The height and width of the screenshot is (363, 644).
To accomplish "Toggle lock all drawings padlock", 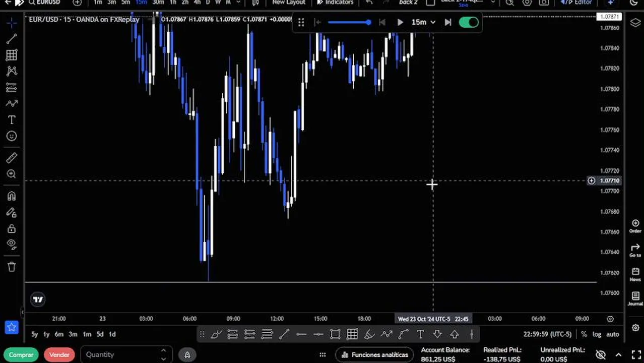I will (x=12, y=228).
